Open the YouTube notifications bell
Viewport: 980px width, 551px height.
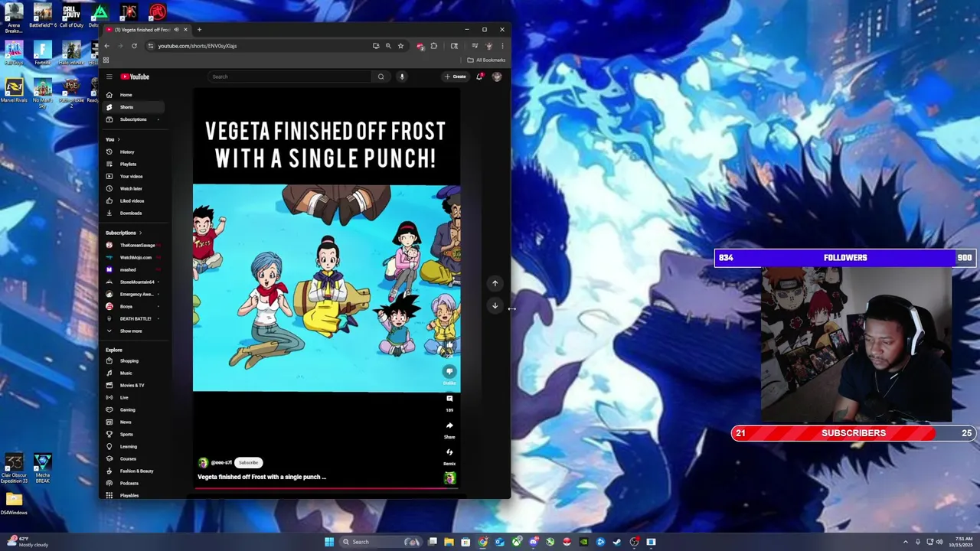pyautogui.click(x=479, y=77)
